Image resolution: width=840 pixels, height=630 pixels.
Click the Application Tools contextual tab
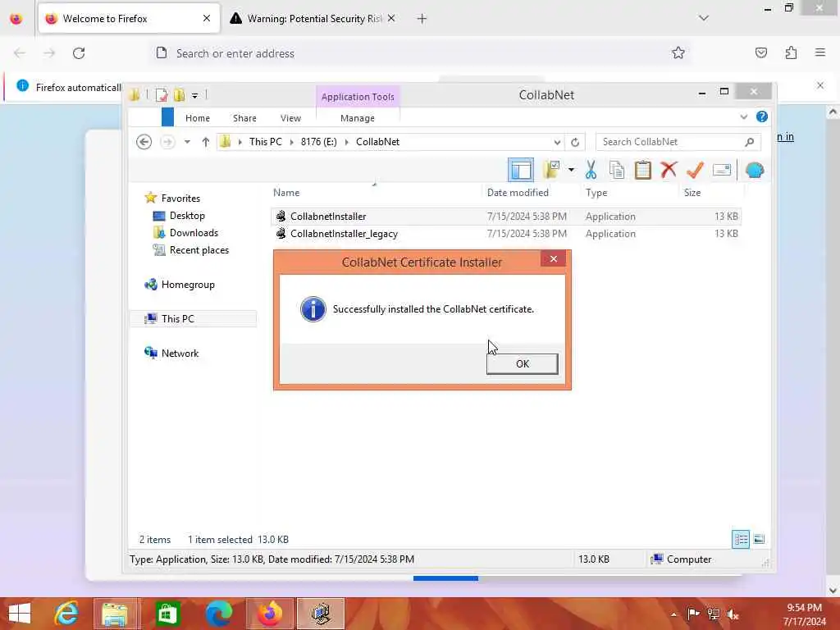[358, 97]
